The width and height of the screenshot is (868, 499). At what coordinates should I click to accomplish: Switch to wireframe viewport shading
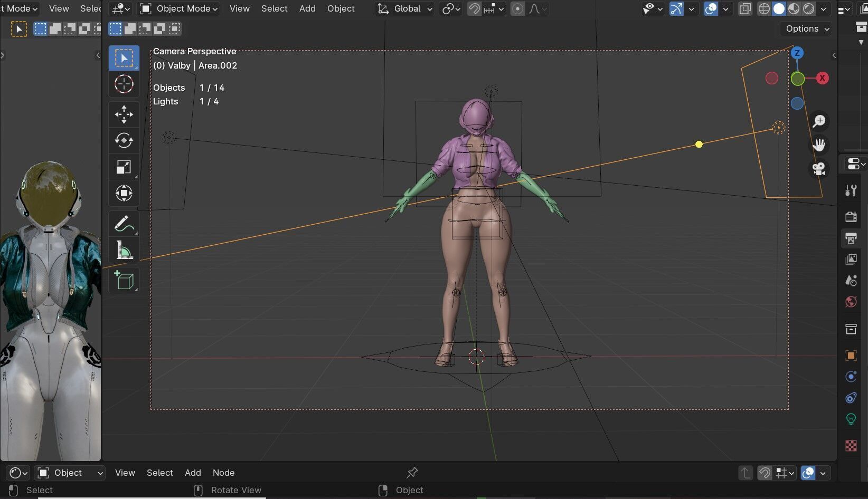tap(764, 9)
